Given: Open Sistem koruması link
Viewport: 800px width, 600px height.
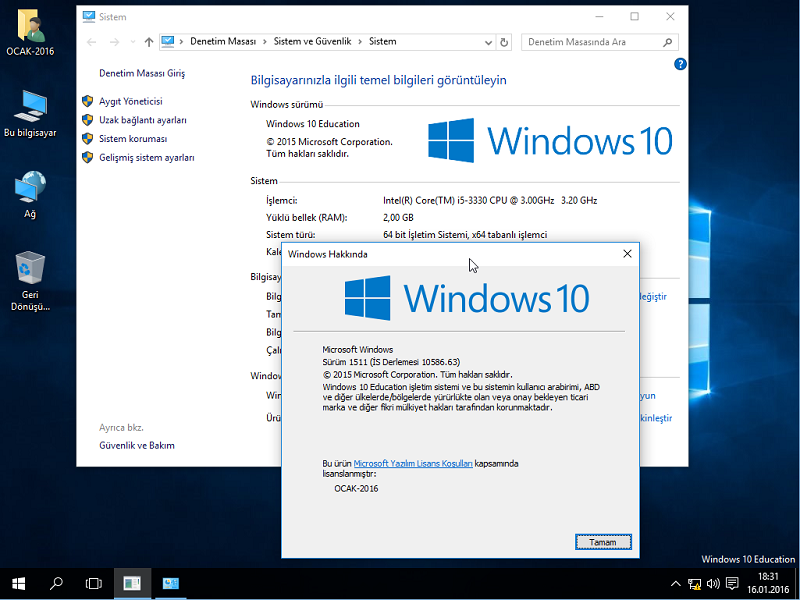Looking at the screenshot, I should point(133,139).
